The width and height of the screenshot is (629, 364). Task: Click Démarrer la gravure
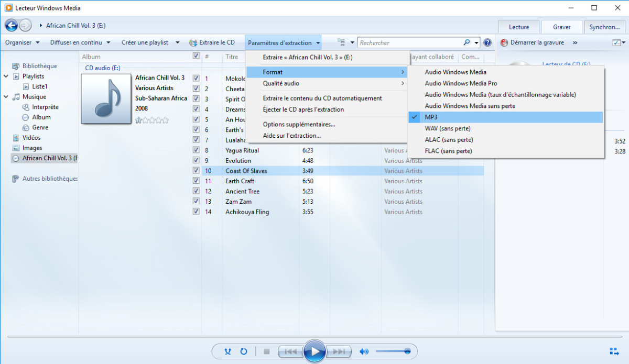pyautogui.click(x=533, y=42)
